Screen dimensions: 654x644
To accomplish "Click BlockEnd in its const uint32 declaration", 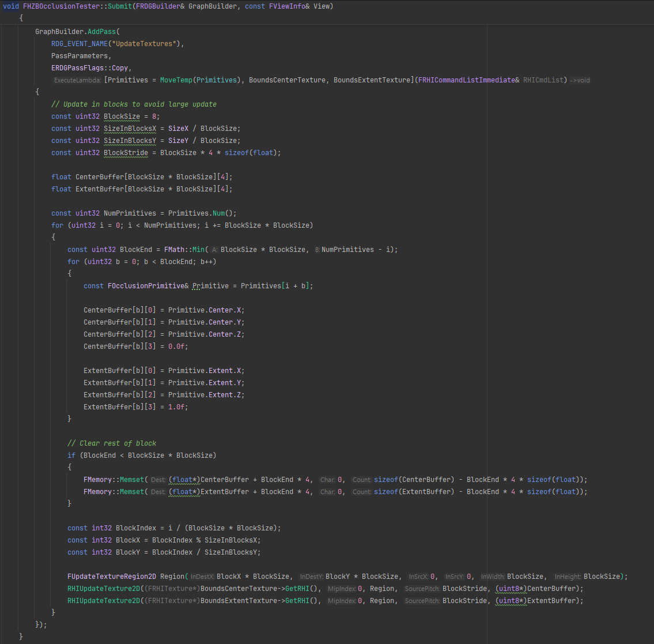I will point(136,250).
